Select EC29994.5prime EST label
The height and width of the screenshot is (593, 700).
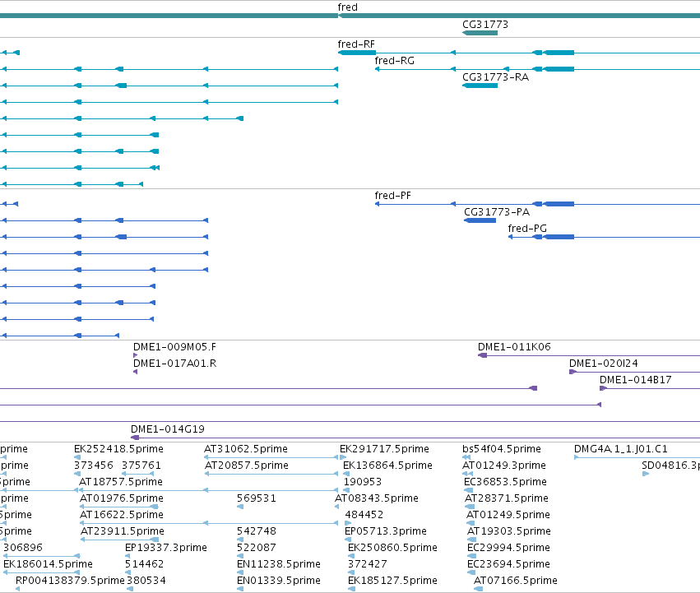tap(508, 548)
